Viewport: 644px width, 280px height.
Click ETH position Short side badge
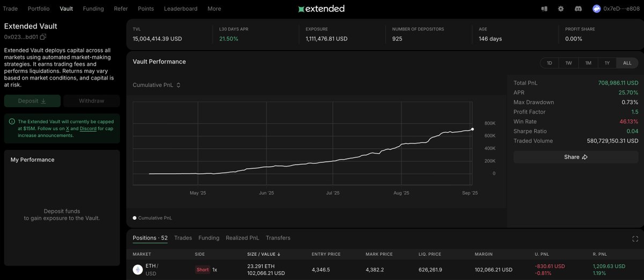point(202,269)
